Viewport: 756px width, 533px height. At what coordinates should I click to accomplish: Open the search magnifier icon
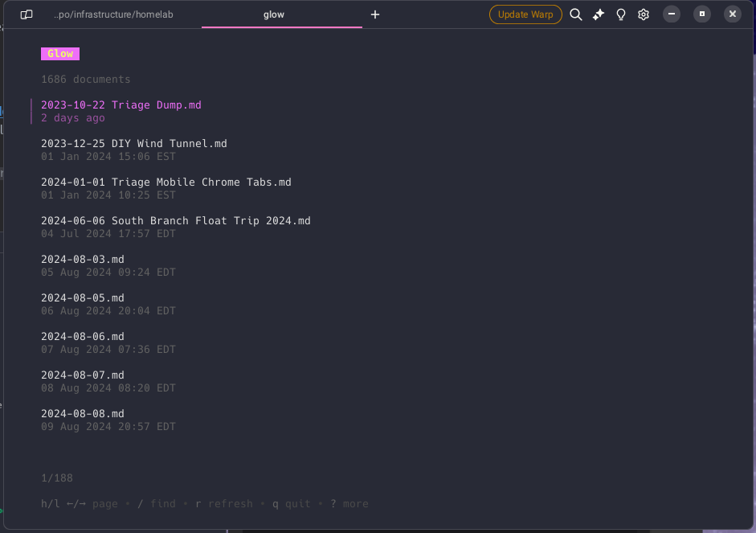[576, 14]
